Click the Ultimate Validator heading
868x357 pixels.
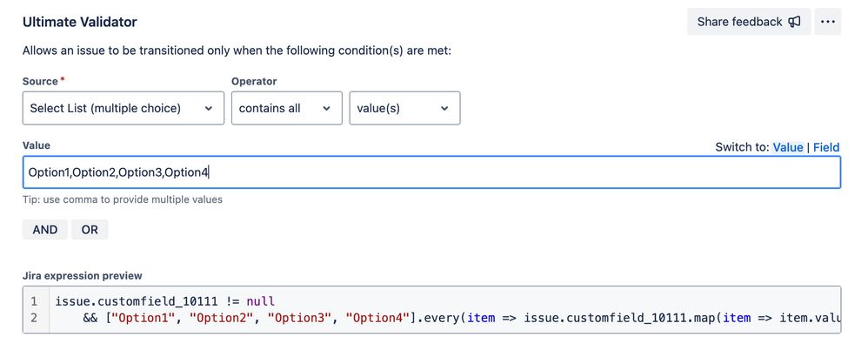tap(80, 22)
